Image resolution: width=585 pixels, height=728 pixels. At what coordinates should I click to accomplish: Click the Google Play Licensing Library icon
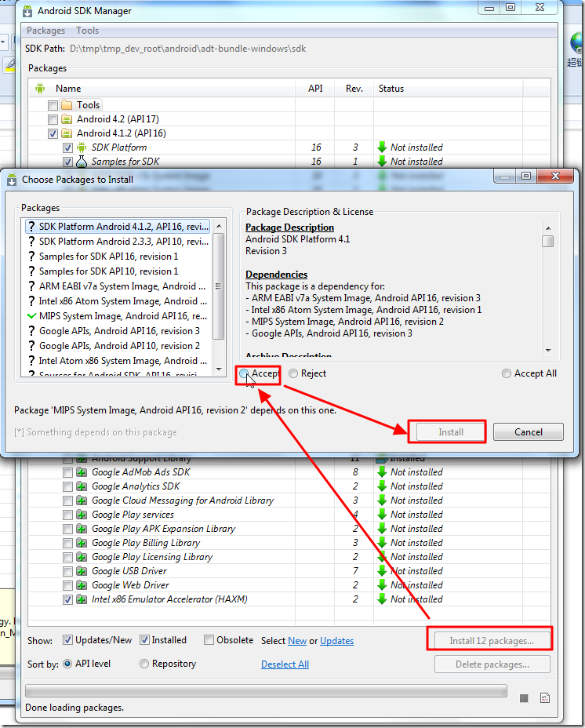click(x=82, y=557)
